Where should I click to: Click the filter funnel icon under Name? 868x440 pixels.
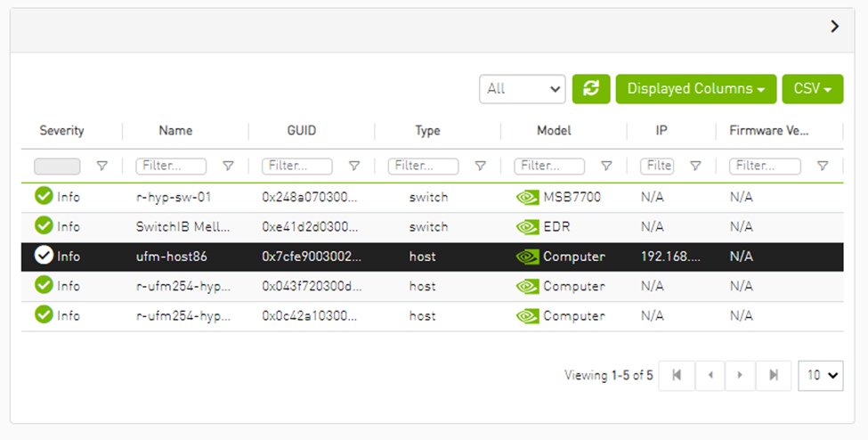[x=228, y=166]
